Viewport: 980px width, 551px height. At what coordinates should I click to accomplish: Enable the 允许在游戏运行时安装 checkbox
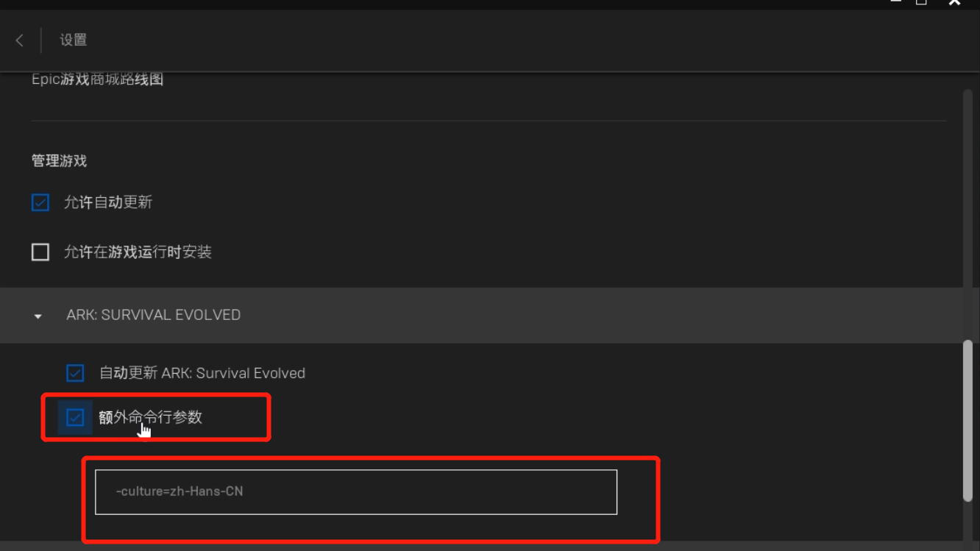(x=40, y=252)
